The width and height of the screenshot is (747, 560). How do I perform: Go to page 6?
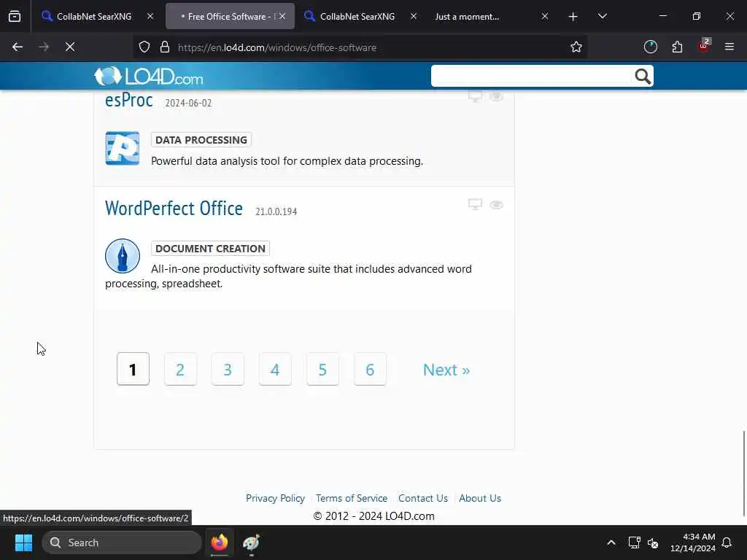pos(370,369)
